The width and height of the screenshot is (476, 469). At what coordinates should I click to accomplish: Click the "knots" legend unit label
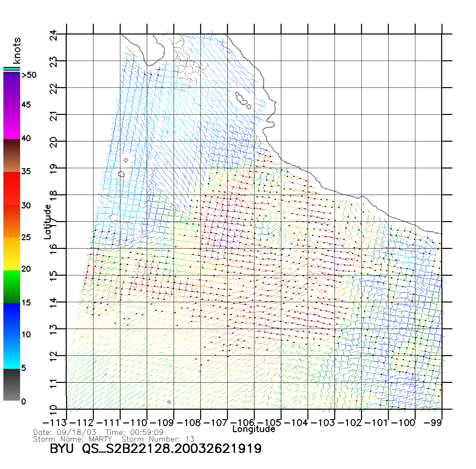coord(17,51)
